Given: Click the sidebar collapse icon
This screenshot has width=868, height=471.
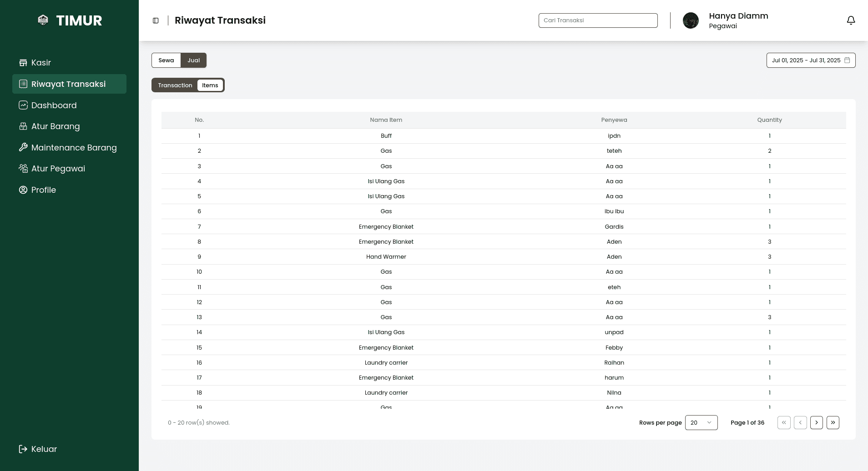Looking at the screenshot, I should click(156, 20).
